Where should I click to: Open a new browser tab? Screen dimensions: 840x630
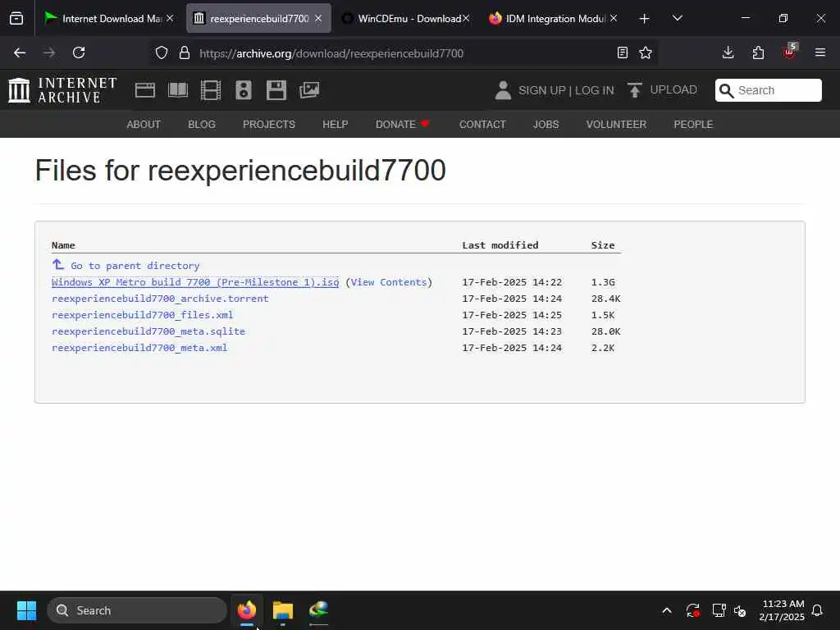click(645, 19)
